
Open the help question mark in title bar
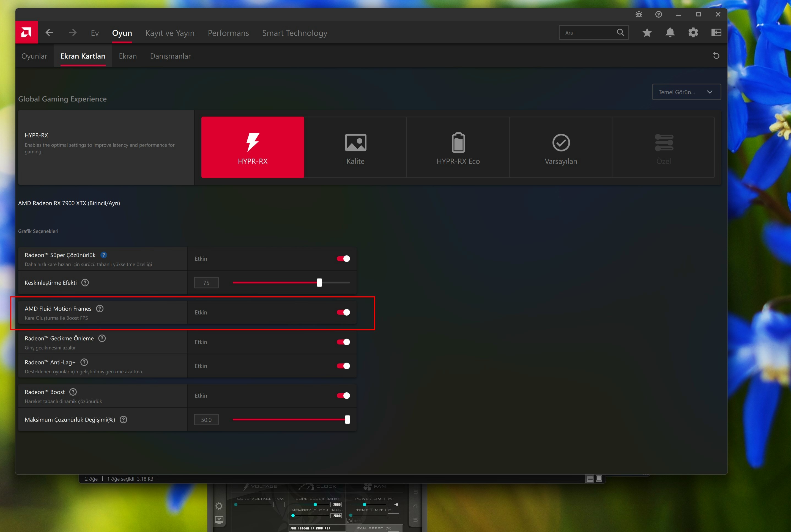tap(658, 14)
